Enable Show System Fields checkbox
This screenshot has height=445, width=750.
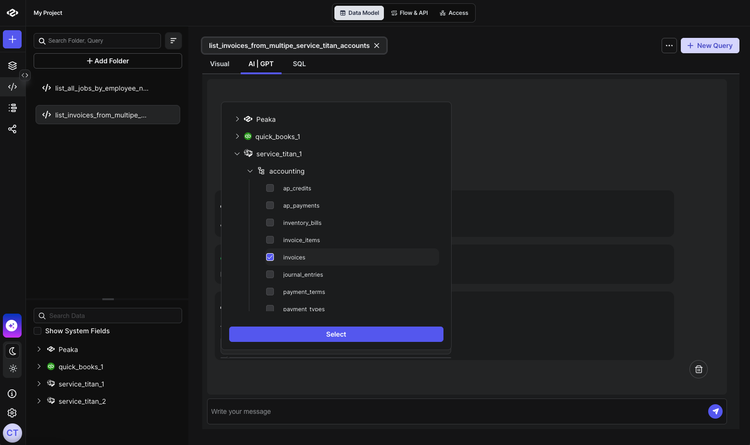38,331
